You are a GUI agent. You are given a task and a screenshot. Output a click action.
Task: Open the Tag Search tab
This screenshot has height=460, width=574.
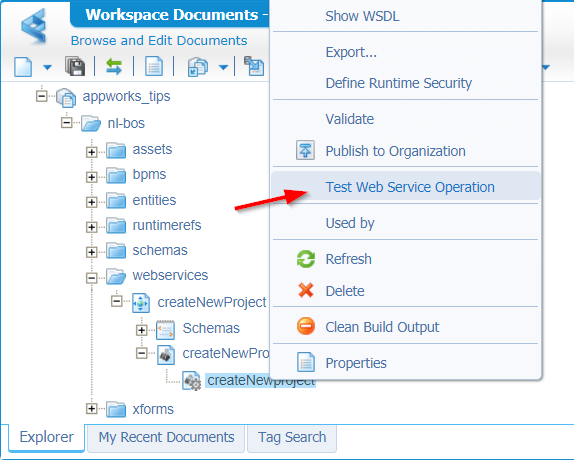pos(292,437)
